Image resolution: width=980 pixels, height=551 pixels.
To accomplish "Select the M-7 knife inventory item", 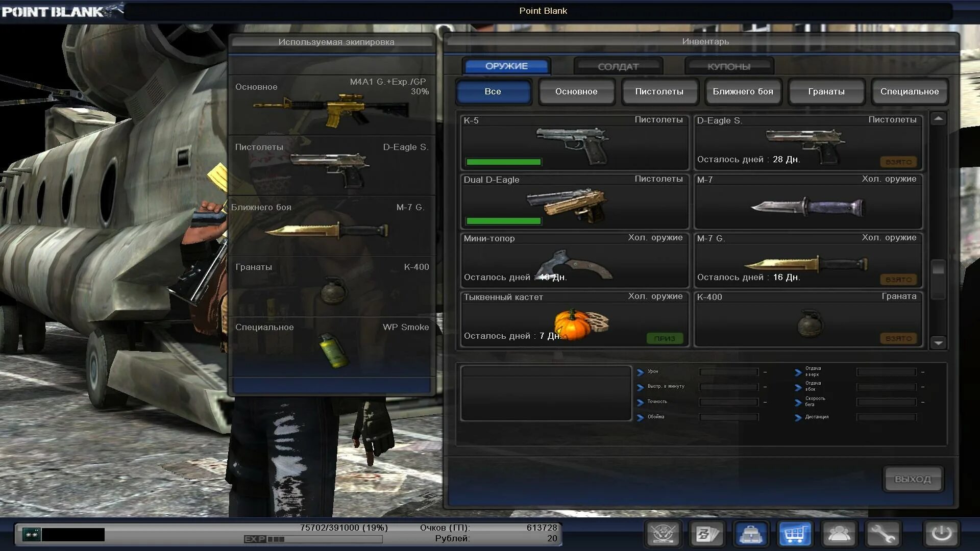I will click(x=808, y=202).
